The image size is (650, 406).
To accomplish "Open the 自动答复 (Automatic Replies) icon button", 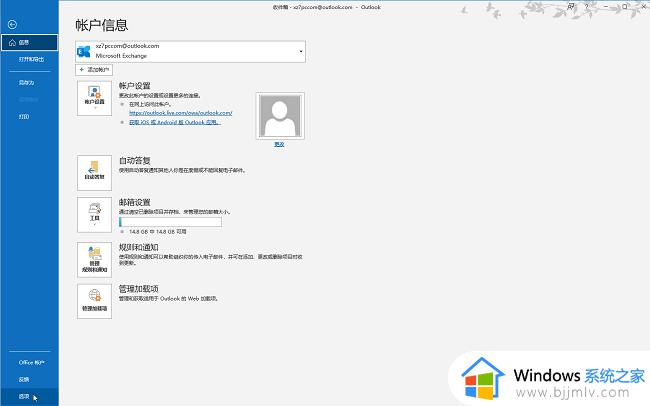I will (95, 173).
